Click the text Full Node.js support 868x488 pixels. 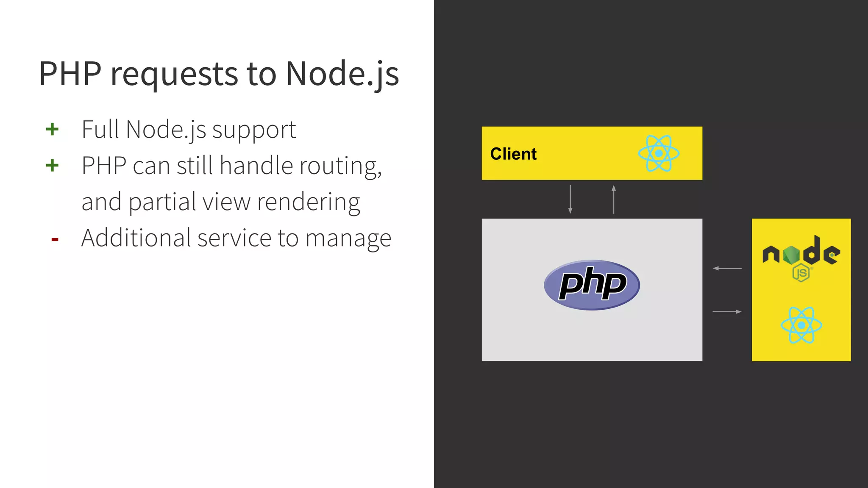coord(189,130)
